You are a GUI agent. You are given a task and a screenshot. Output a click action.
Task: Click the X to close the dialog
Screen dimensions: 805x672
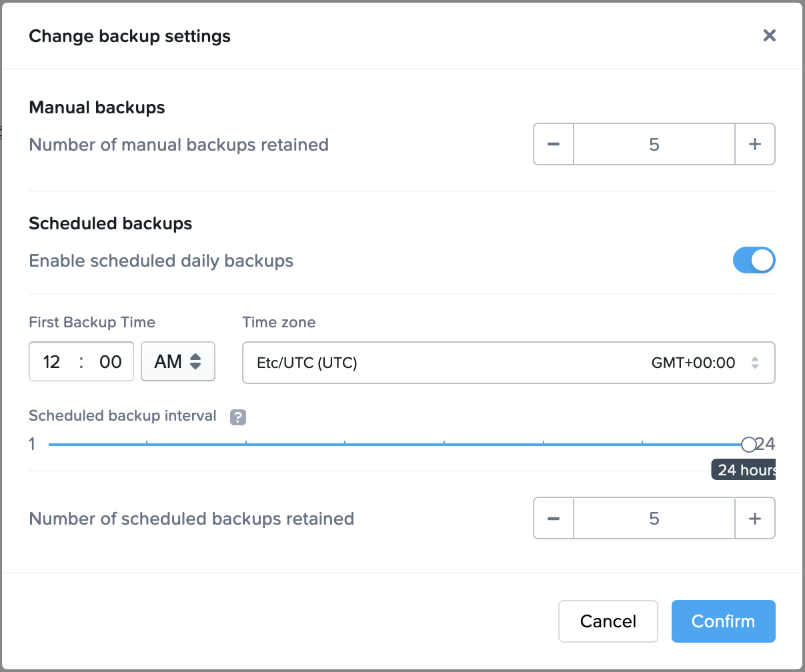coord(770,35)
